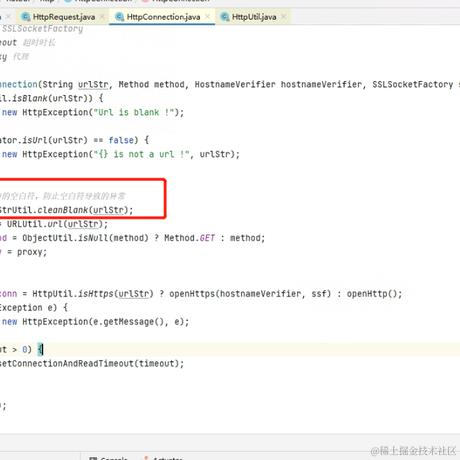Close the HttpUtil.java editor tab
Viewport: 460px width, 460px height.
[283, 17]
